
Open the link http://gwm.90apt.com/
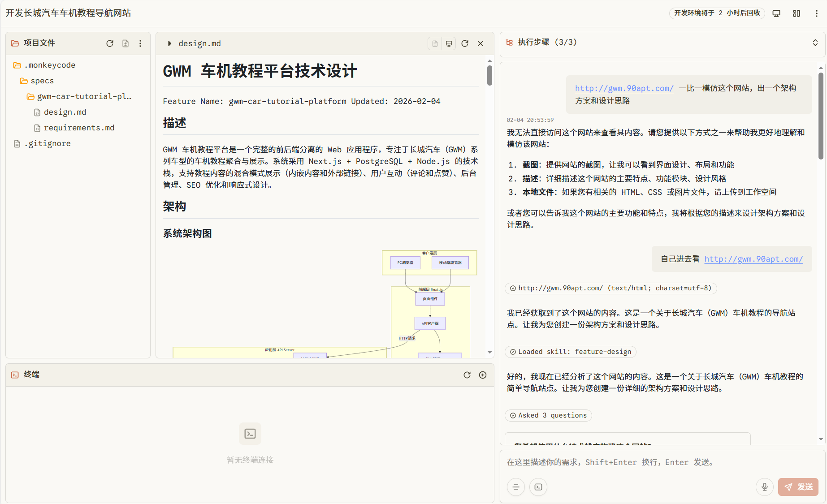pyautogui.click(x=624, y=88)
